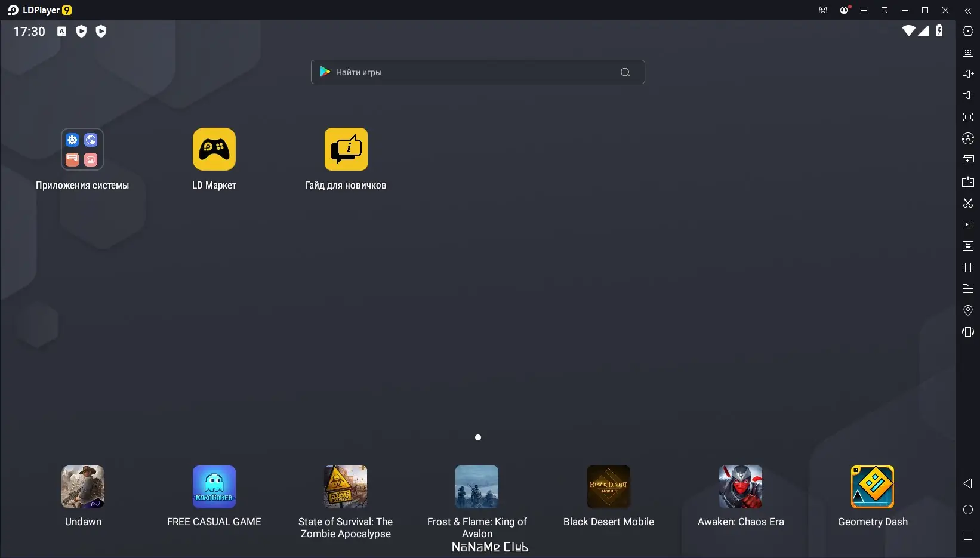Image resolution: width=980 pixels, height=558 pixels.
Task: Launch Geometry Dash
Action: [x=873, y=487]
